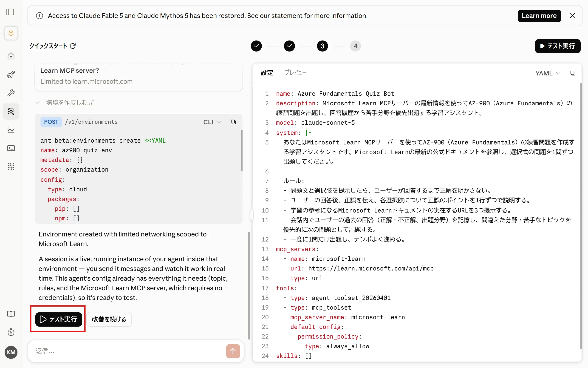Click the chat panel vertical scrollbar
This screenshot has width=588, height=368.
tap(249, 285)
